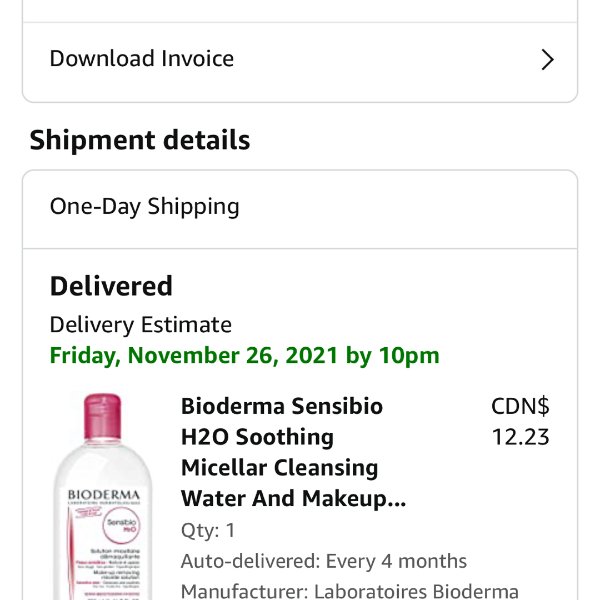This screenshot has height=600, width=600.
Task: Tap the green Friday, November 26 delivery date
Action: (x=244, y=356)
